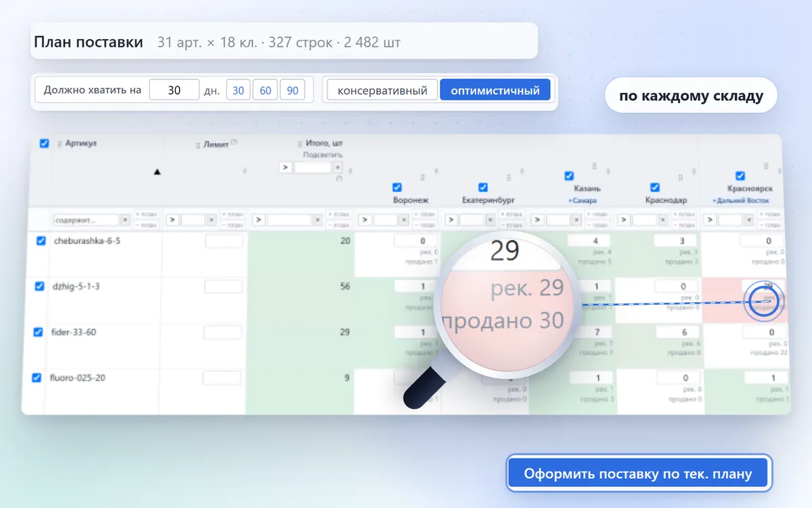The width and height of the screenshot is (812, 508).
Task: Uncheck the fluoro-025-20 row checkbox
Action: tap(37, 378)
